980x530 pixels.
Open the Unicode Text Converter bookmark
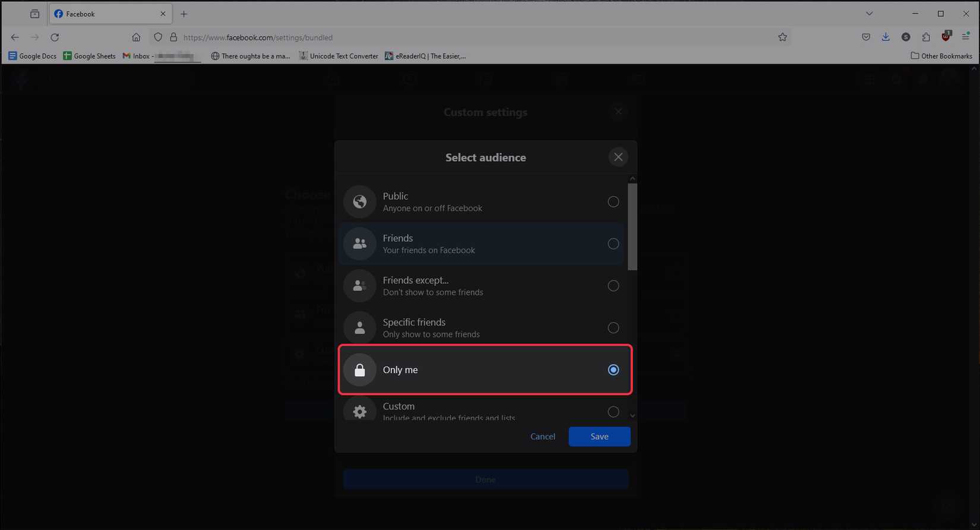click(338, 56)
